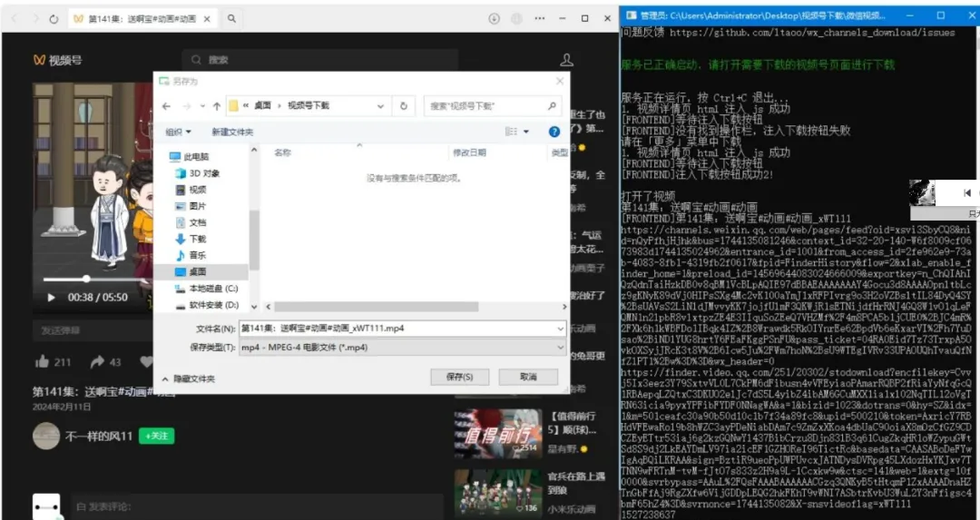Collapse with 隐藏文件夹
This screenshot has width=980, height=520.
point(188,378)
